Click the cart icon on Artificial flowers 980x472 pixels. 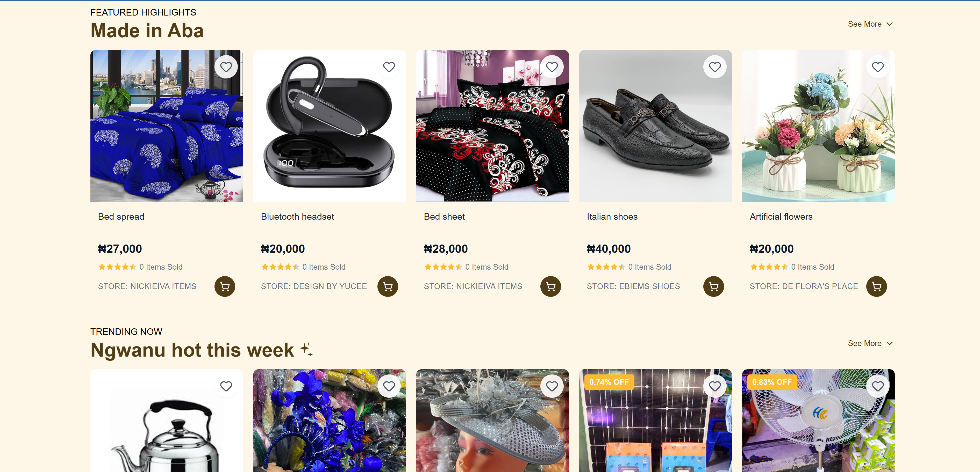pos(877,286)
